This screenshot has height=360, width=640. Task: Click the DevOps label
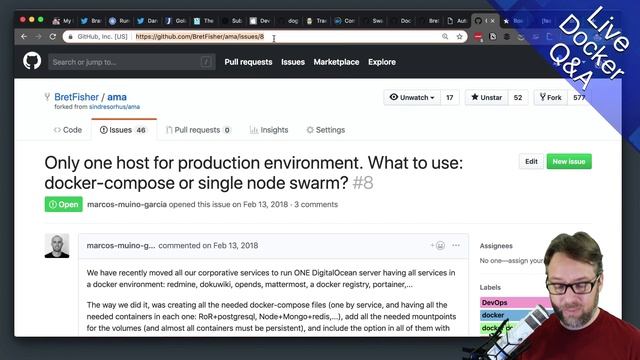tap(513, 302)
